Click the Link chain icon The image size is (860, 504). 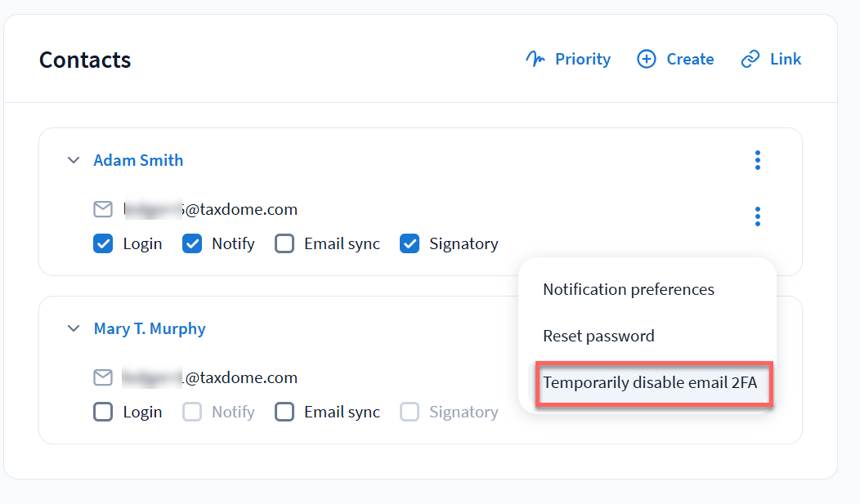[x=750, y=59]
